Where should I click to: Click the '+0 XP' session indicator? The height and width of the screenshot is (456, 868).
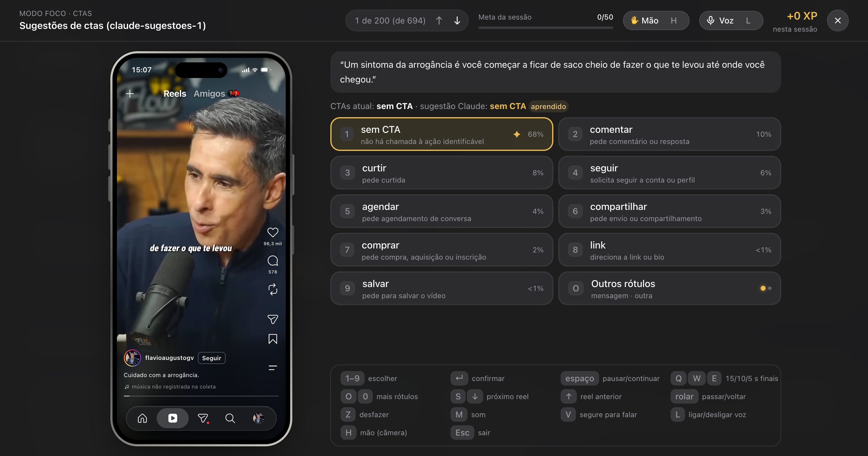(x=802, y=16)
